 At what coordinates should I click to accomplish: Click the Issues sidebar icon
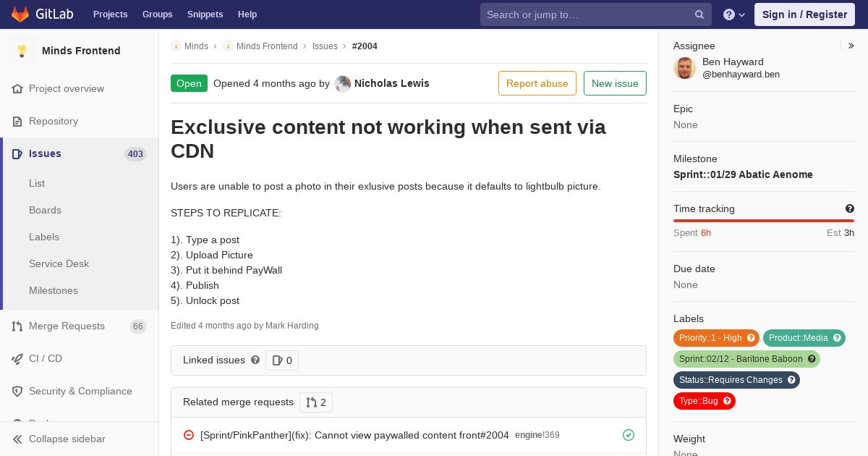click(x=17, y=153)
